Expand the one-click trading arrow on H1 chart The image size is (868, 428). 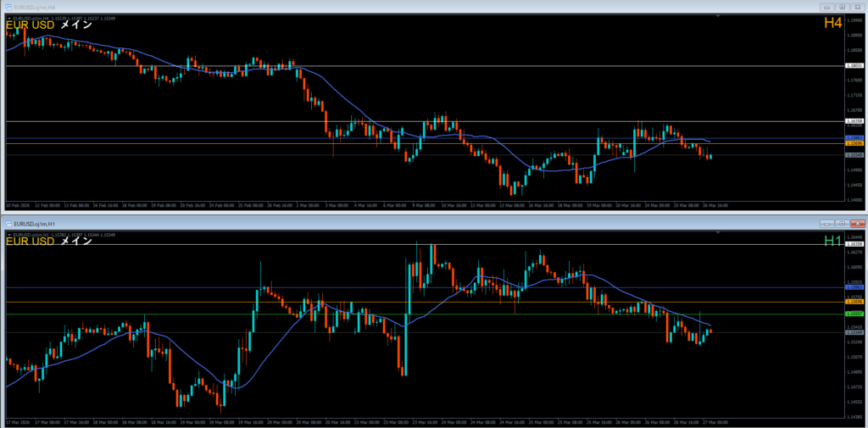[x=8, y=233]
